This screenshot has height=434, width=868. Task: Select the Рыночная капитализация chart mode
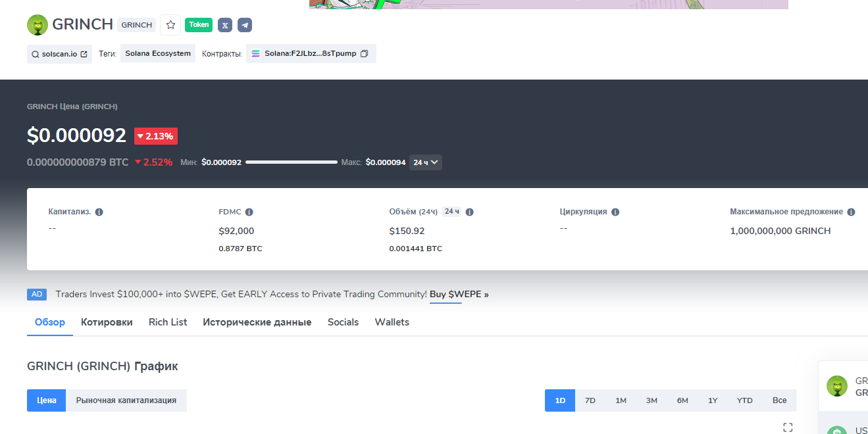(x=126, y=400)
